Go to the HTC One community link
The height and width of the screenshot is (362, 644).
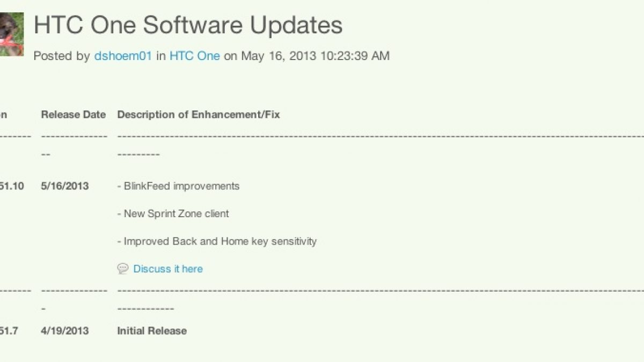[195, 56]
